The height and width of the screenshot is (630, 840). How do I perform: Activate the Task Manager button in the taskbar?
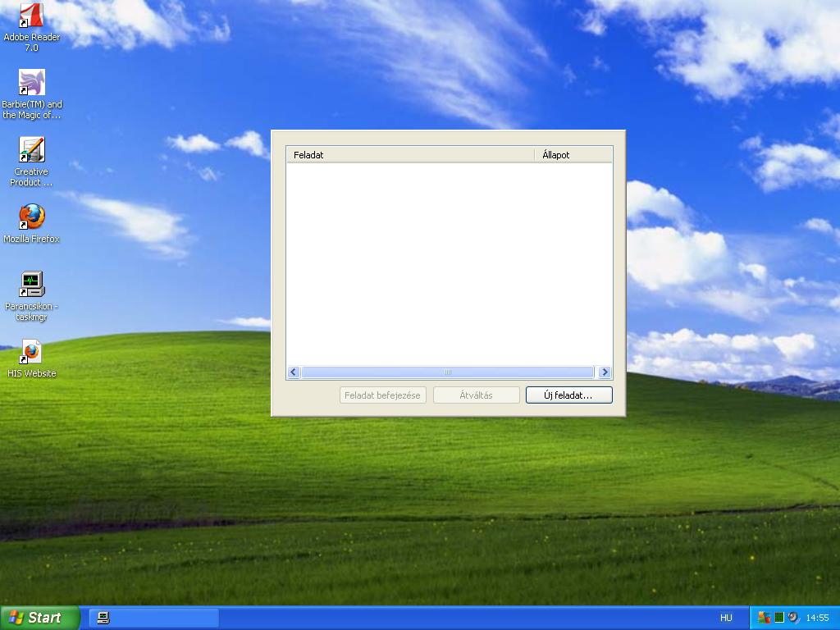point(153,619)
